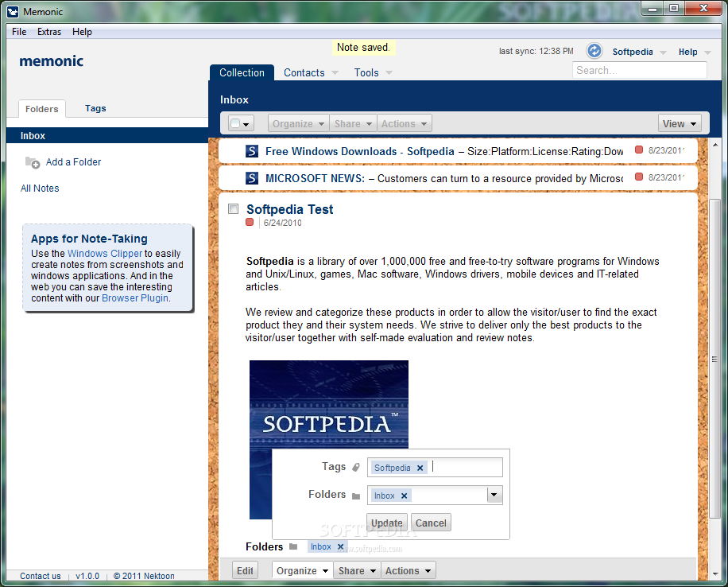Viewport: 728px width, 587px height.
Task: Click folder icon next to bottom Folders label
Action: [293, 546]
